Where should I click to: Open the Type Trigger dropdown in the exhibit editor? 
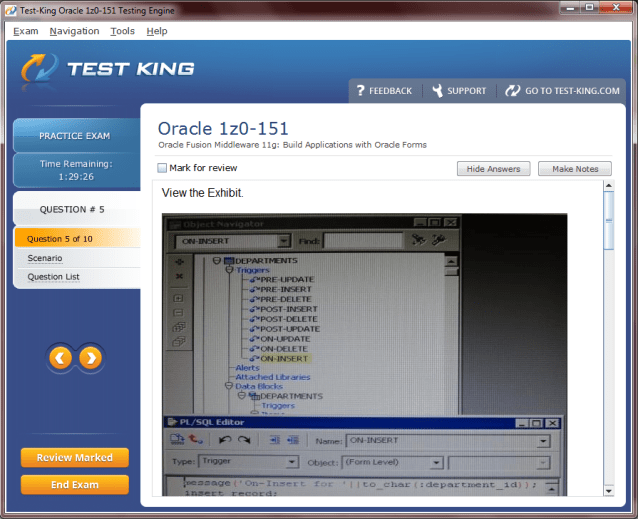coord(292,462)
